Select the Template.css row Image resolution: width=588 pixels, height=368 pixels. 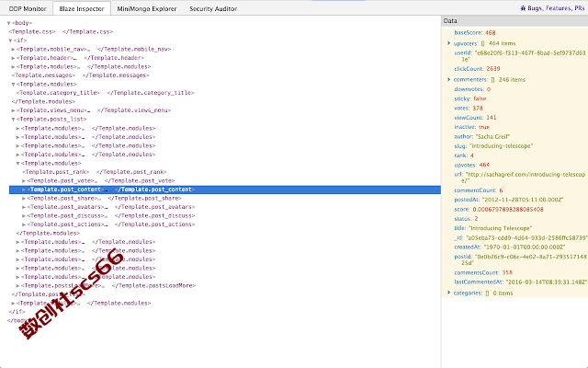coord(61,31)
